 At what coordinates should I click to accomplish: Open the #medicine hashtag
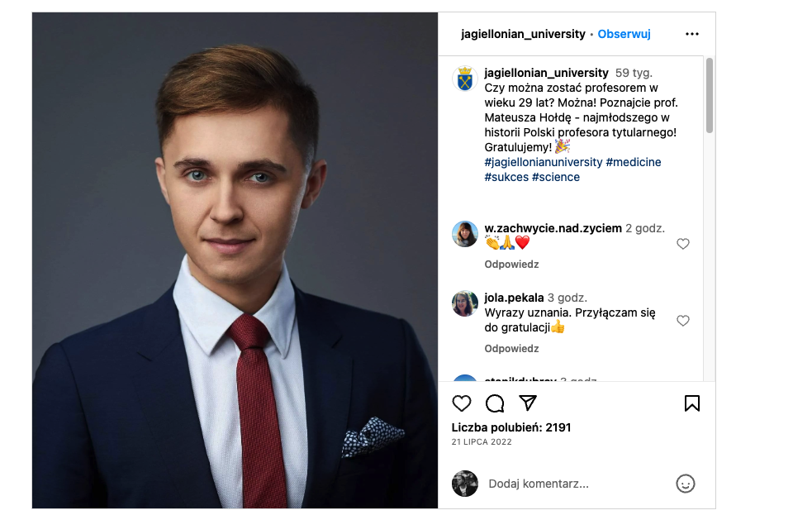633,162
